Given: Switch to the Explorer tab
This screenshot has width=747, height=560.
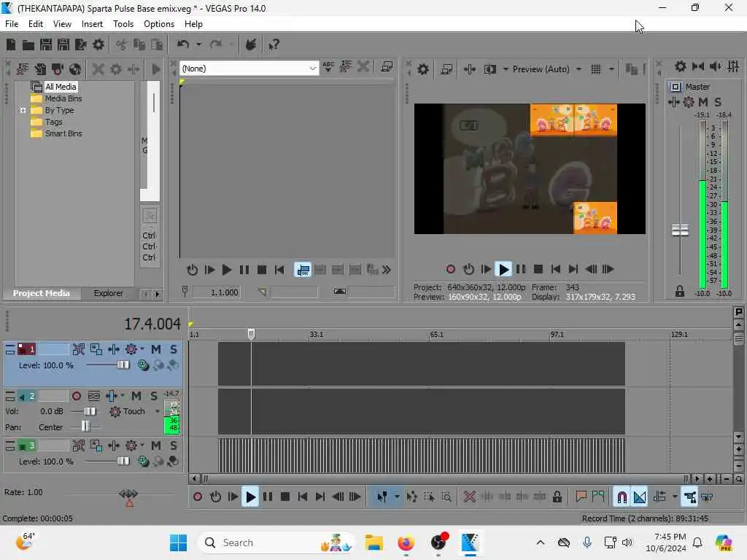Looking at the screenshot, I should click(x=108, y=293).
